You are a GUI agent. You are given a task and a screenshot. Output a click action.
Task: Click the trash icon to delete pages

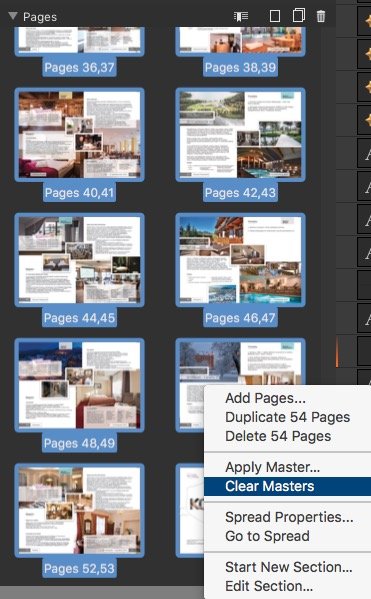tap(321, 16)
